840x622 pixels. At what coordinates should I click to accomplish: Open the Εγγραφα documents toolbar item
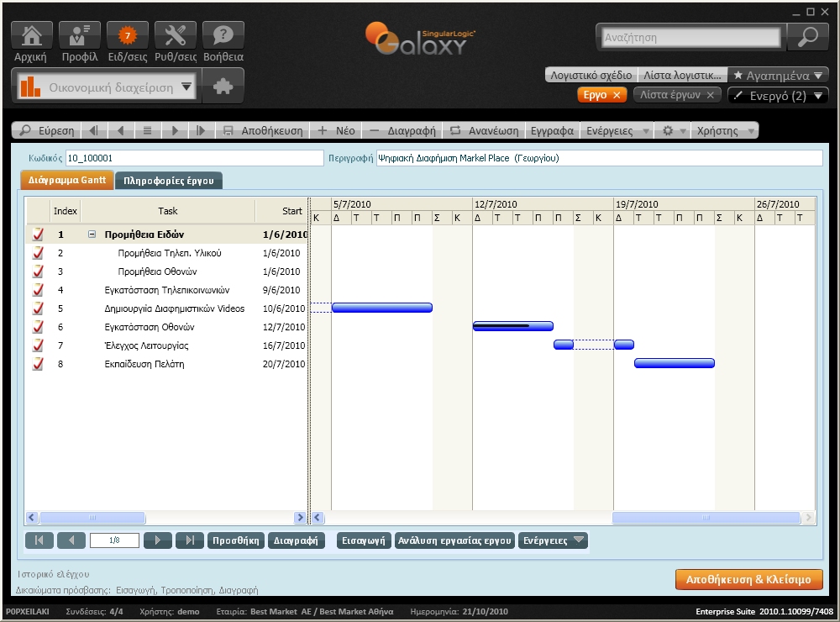552,130
